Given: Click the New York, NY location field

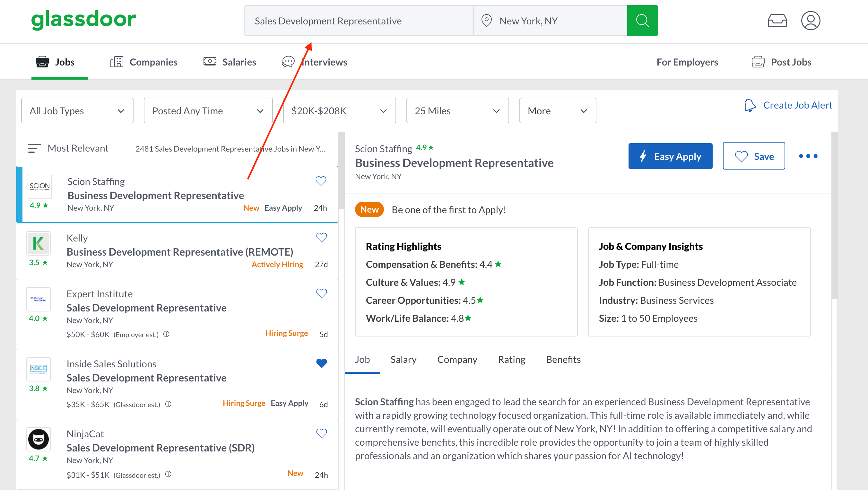Looking at the screenshot, I should [550, 21].
